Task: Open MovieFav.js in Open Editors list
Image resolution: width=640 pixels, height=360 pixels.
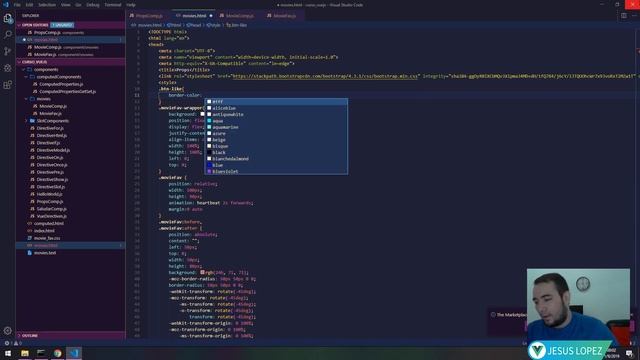Action: [45, 54]
